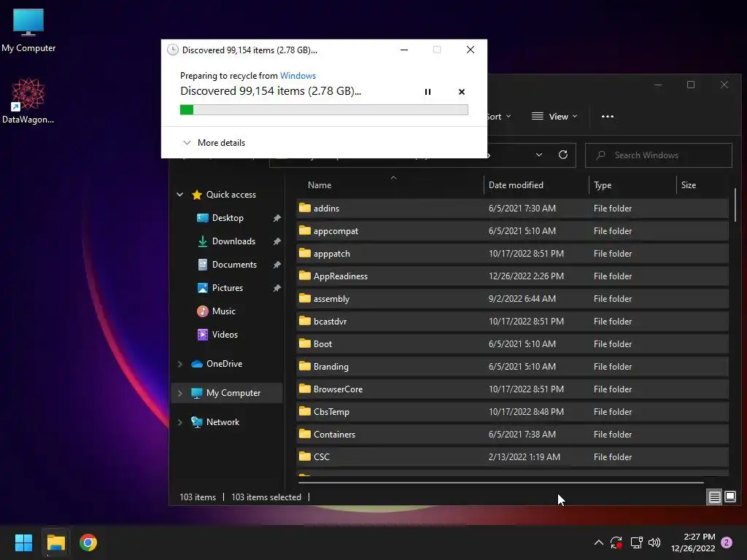Expand the Network tree node
747x560 pixels.
pos(179,422)
